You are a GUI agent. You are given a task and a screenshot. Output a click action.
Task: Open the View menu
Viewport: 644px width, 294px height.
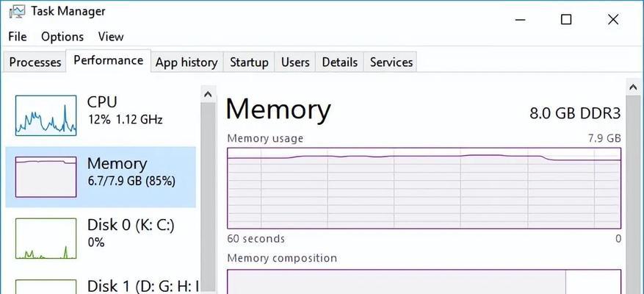pyautogui.click(x=111, y=37)
